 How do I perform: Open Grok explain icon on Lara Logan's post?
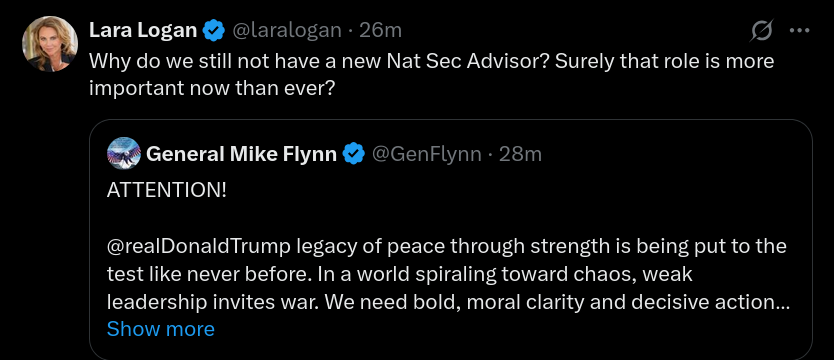pos(762,30)
